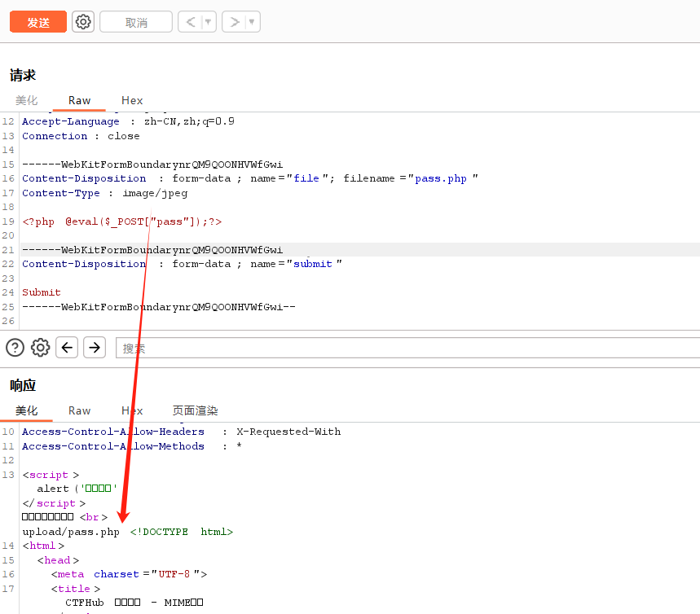Click upload/pass.php path in response
700x614 pixels.
point(71,532)
